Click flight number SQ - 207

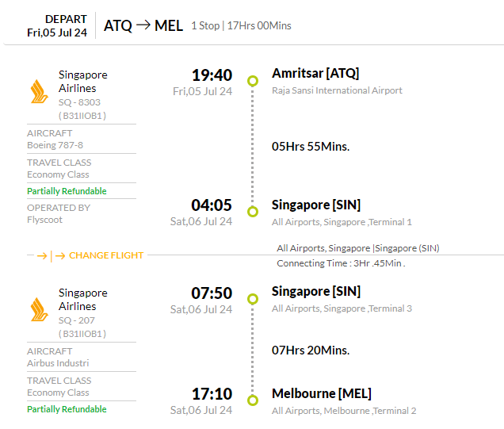pos(77,320)
